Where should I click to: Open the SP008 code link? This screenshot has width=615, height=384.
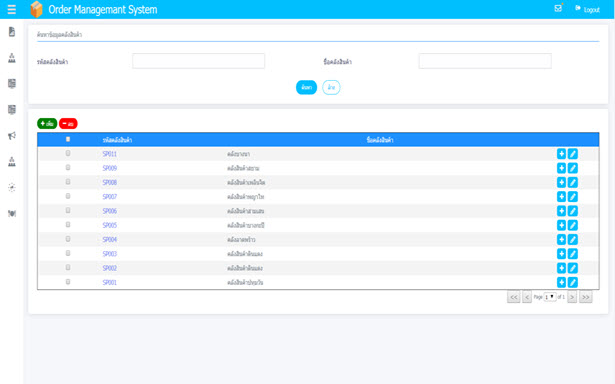click(x=109, y=182)
